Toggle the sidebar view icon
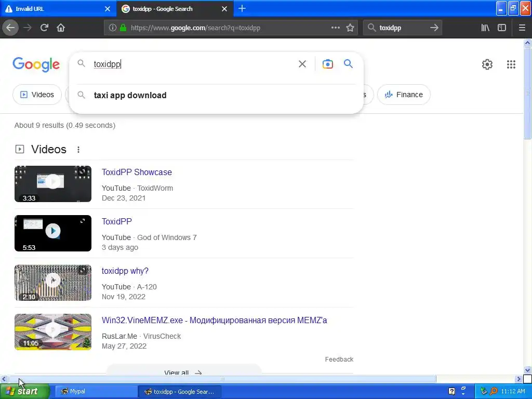The height and width of the screenshot is (399, 532). click(x=502, y=28)
